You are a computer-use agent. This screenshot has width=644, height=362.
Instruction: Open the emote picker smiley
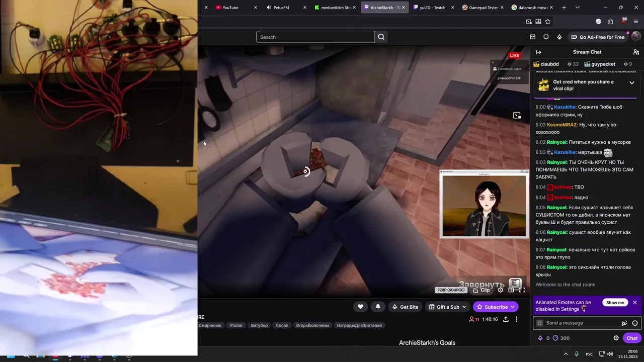pos(635,323)
